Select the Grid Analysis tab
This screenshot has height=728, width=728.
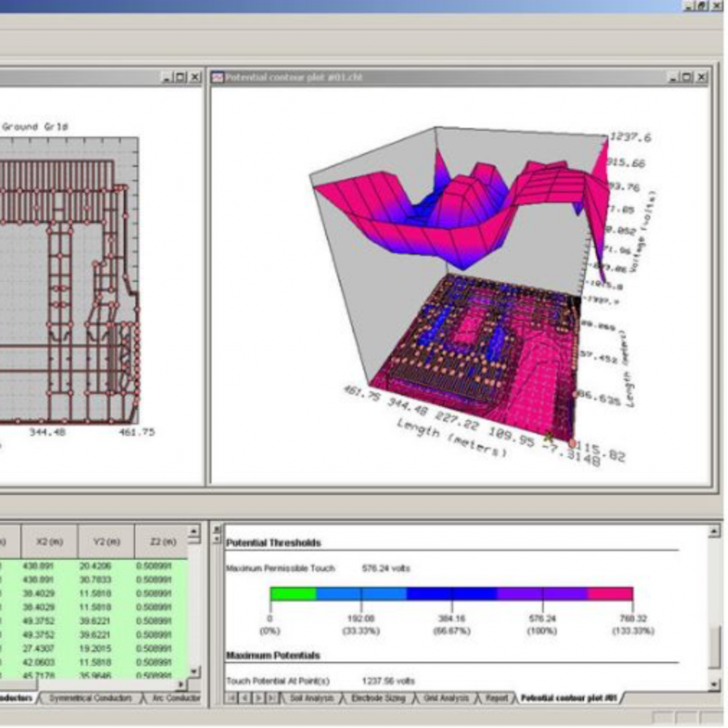pyautogui.click(x=446, y=698)
